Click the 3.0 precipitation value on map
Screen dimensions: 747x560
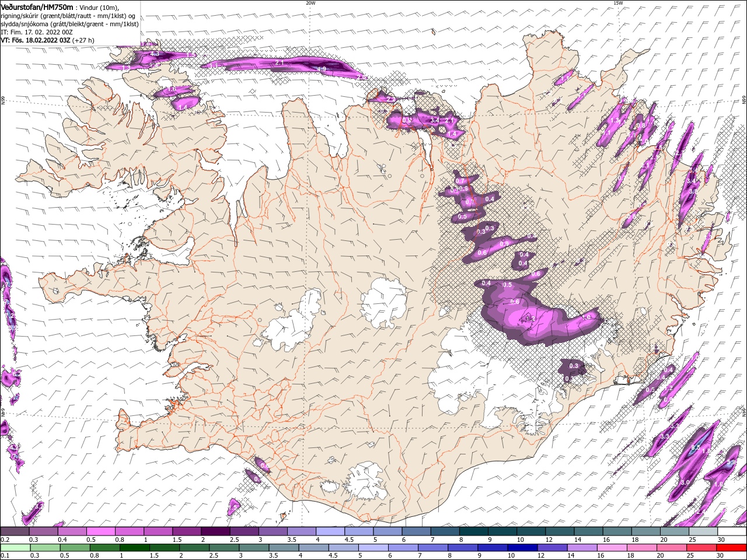tap(685, 483)
